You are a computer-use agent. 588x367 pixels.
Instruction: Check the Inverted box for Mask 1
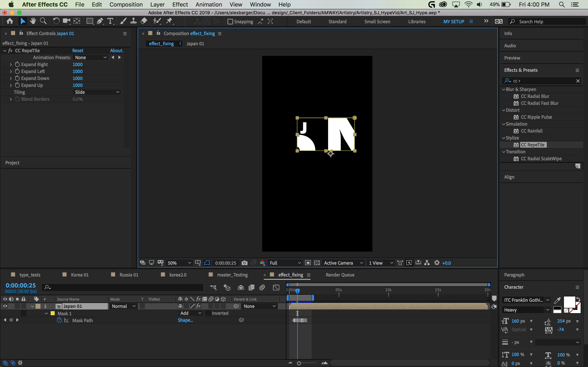coord(208,313)
